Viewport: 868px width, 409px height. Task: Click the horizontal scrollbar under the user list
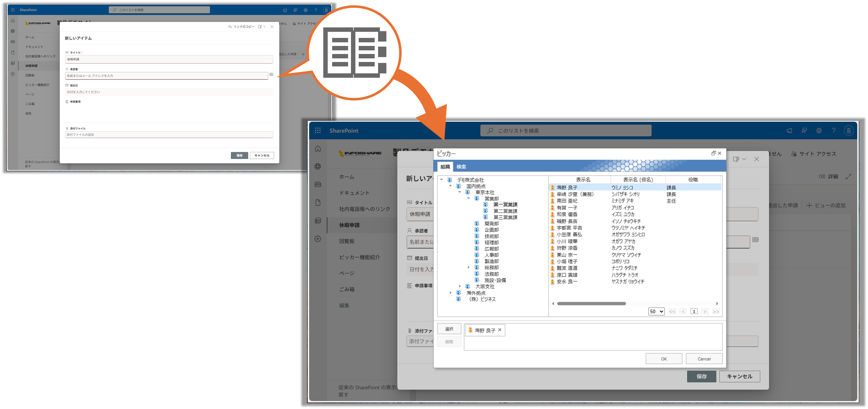pyautogui.click(x=591, y=304)
